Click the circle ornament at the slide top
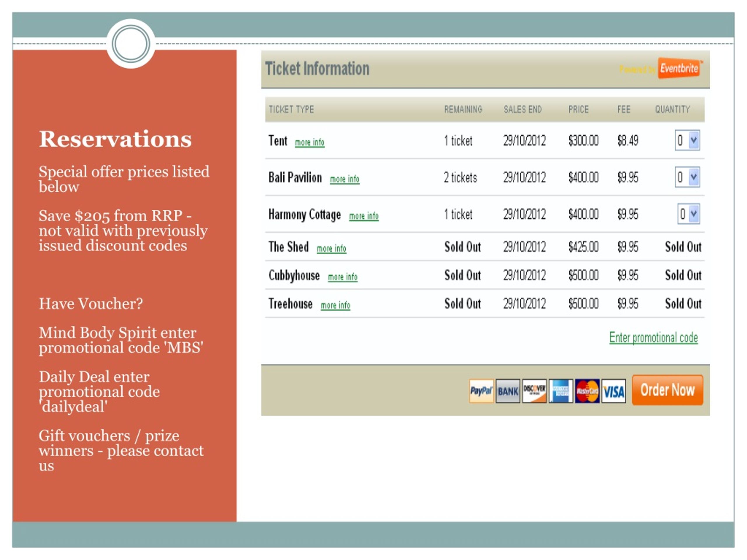 131,43
